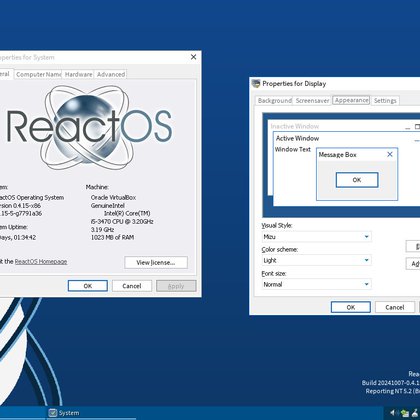Click the volume speaker tray icon
The width and height of the screenshot is (420, 420).
pyautogui.click(x=394, y=413)
